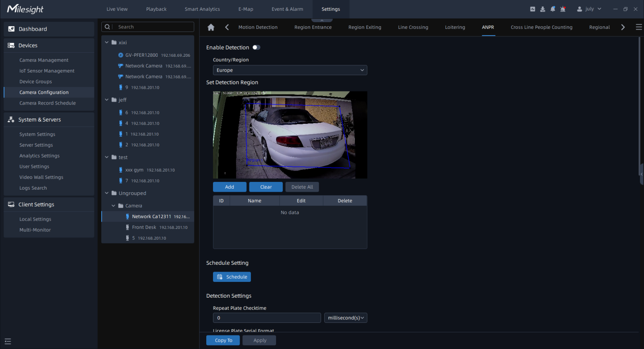
Task: Collapse the xixi device group
Action: 107,42
